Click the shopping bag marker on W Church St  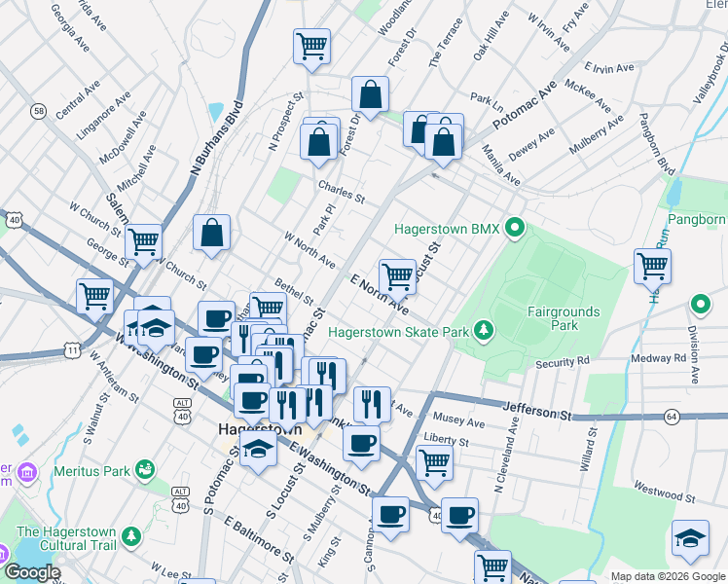[x=212, y=233]
